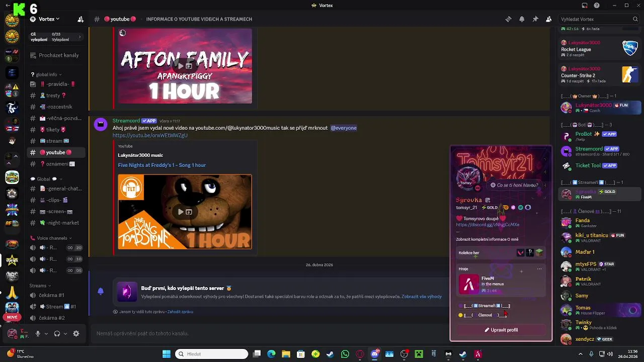644x362 pixels.
Task: Open the inbox icon in title bar
Action: click(585, 6)
